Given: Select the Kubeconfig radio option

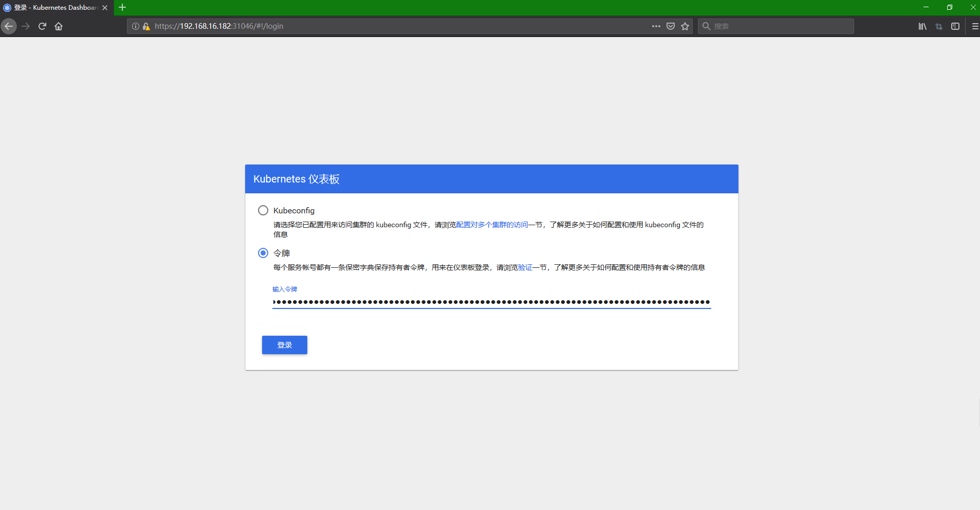Looking at the screenshot, I should [x=263, y=210].
